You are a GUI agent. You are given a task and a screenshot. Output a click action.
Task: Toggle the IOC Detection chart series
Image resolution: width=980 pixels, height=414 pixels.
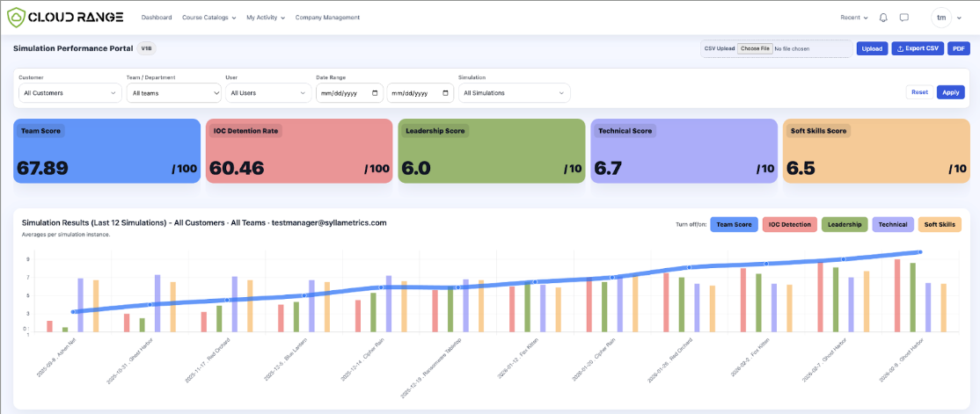pyautogui.click(x=790, y=224)
